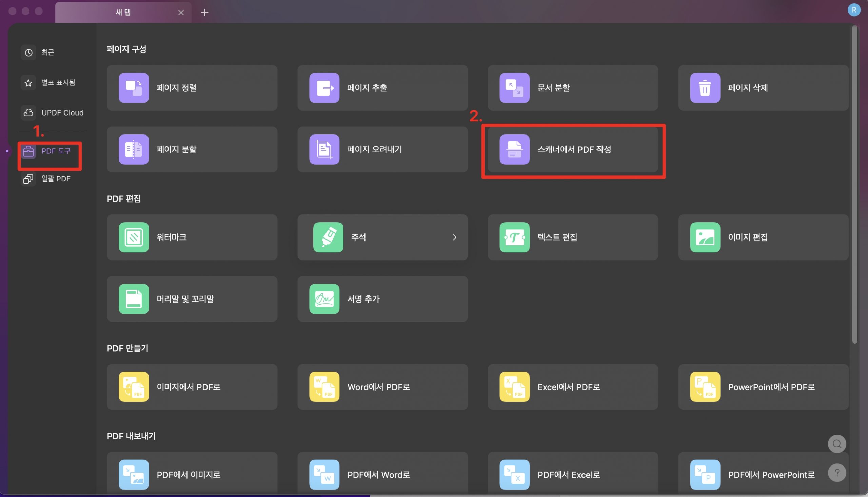Click the 워터마크 label
The image size is (868, 497).
click(172, 237)
